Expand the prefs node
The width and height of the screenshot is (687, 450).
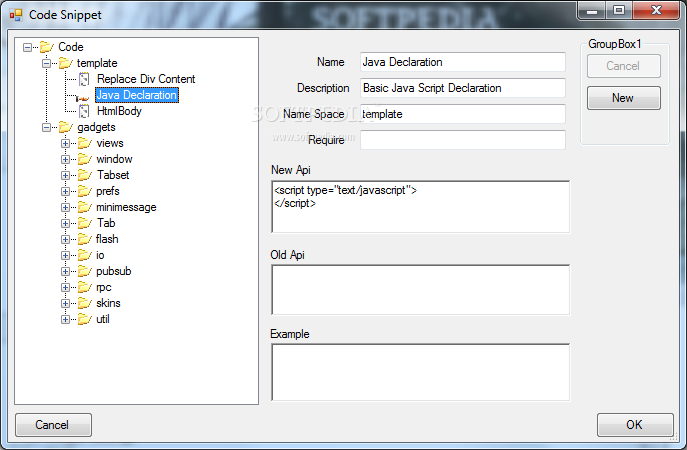65,191
